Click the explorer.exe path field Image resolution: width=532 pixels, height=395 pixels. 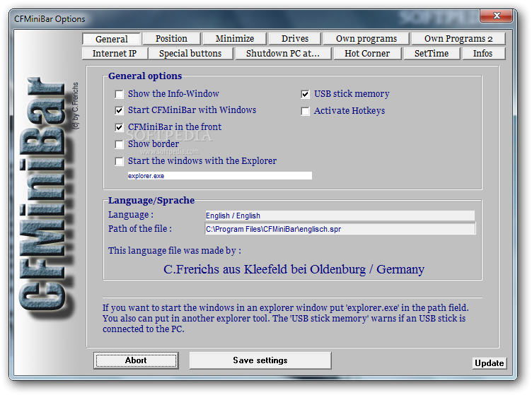[x=219, y=176]
